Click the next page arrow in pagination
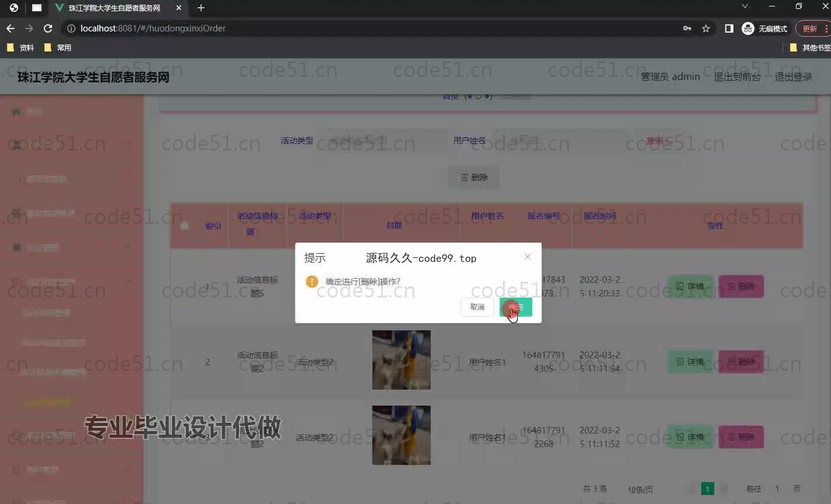The image size is (831, 504). click(x=724, y=489)
